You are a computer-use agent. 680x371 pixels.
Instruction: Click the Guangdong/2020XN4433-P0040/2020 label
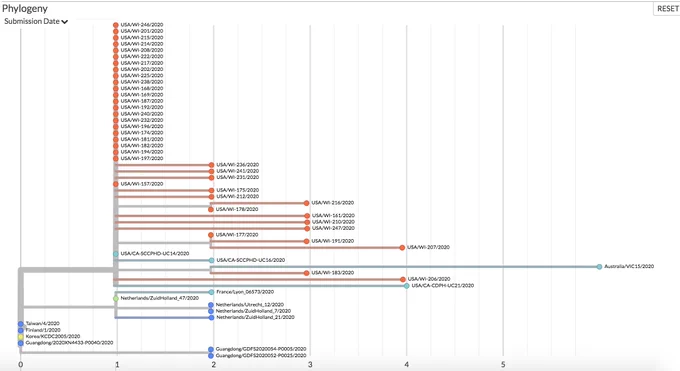coord(69,343)
